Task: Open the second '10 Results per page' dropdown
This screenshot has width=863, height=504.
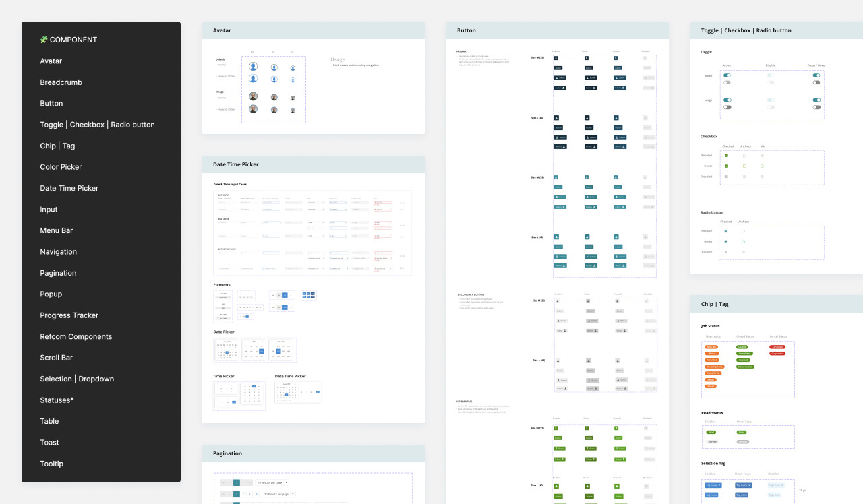Action: pyautogui.click(x=278, y=494)
